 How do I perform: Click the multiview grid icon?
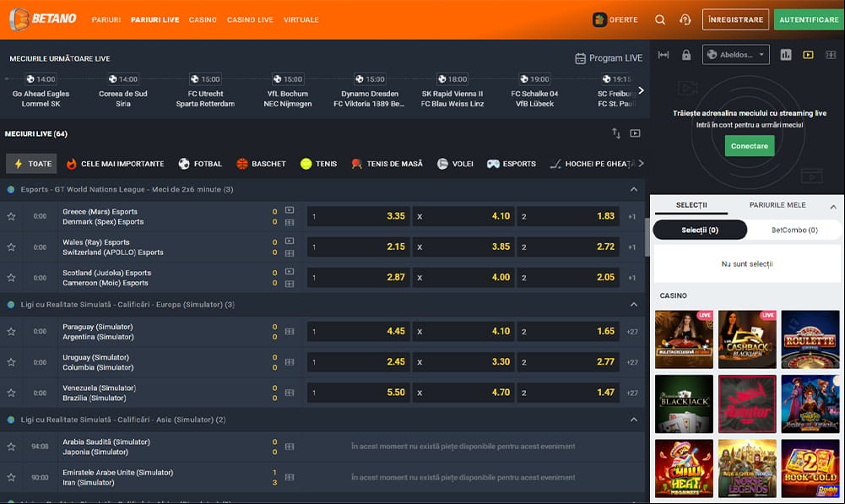tap(831, 54)
